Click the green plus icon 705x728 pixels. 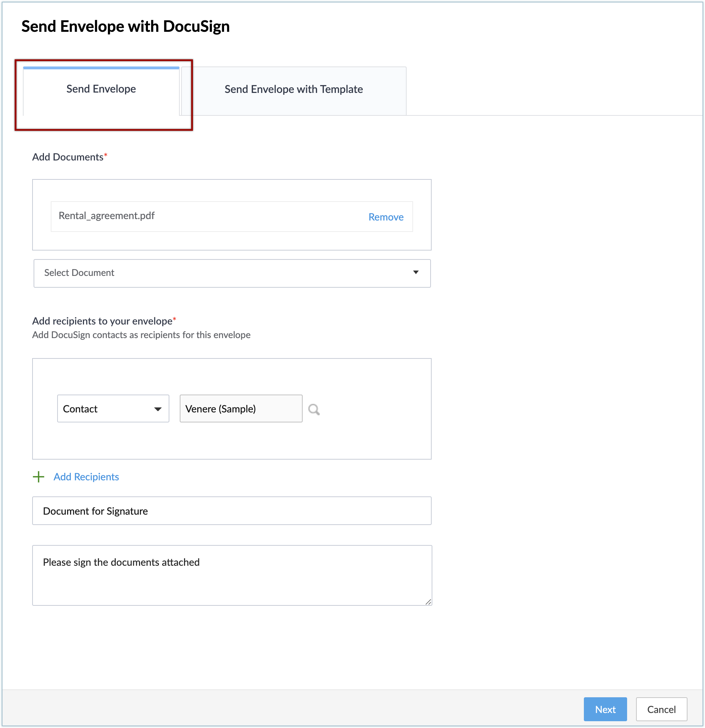[x=39, y=476]
